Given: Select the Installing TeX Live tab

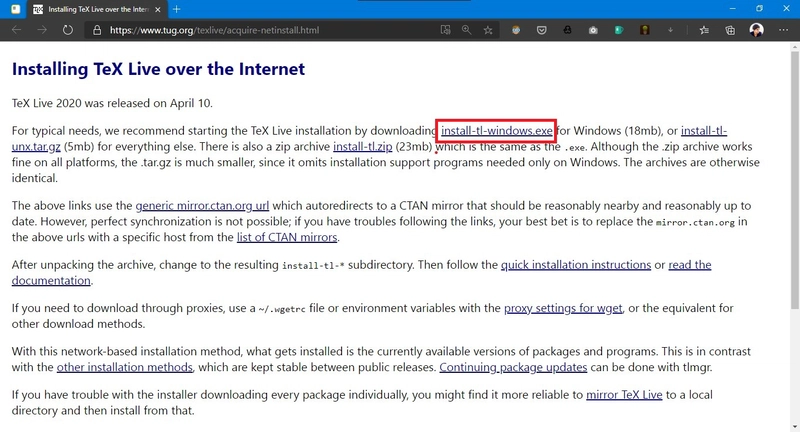Looking at the screenshot, I should click(97, 9).
